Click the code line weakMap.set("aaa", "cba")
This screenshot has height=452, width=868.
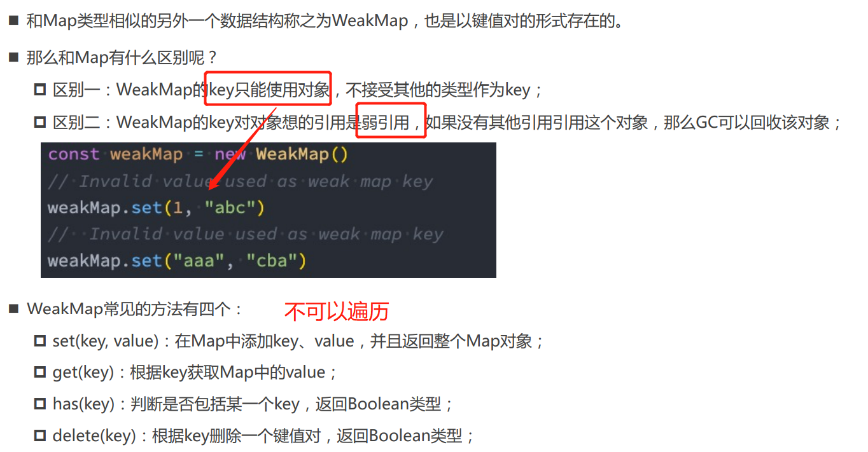(177, 261)
